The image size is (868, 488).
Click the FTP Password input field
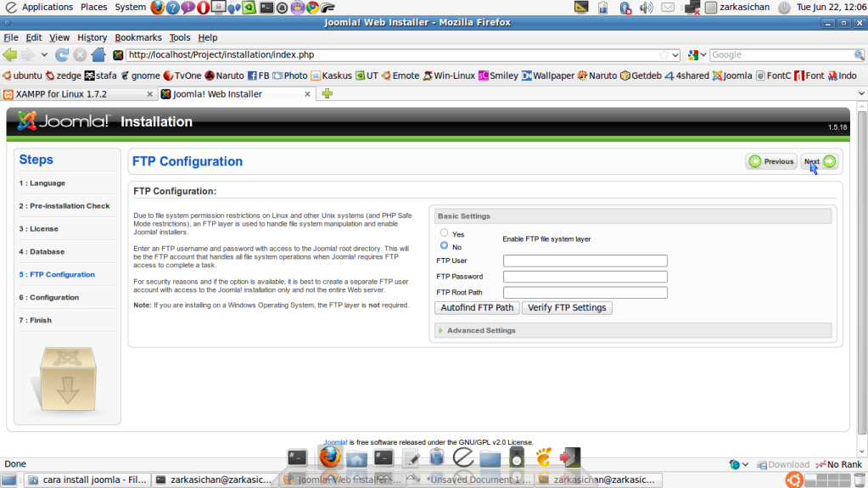click(585, 277)
